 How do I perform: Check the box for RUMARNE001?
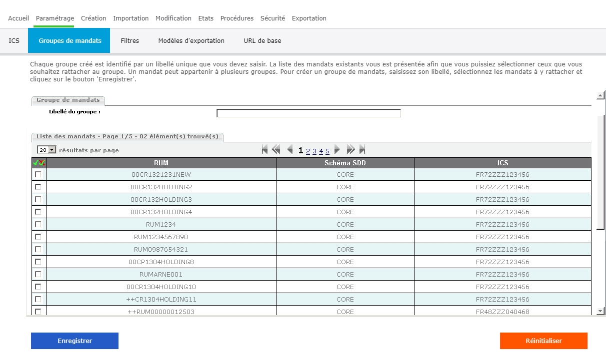(38, 274)
